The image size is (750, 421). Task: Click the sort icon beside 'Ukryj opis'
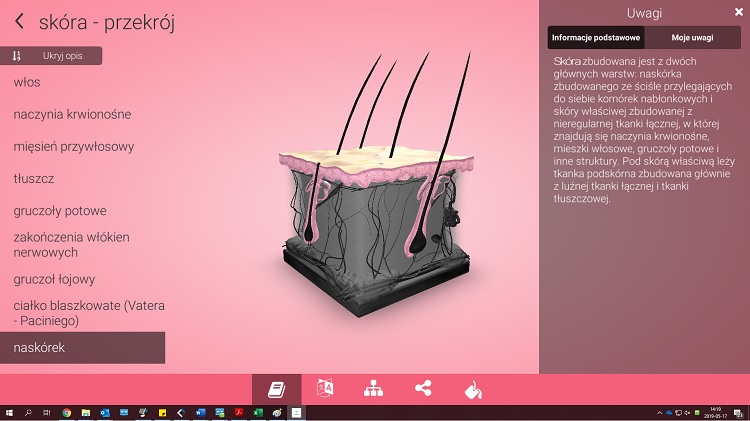(17, 56)
